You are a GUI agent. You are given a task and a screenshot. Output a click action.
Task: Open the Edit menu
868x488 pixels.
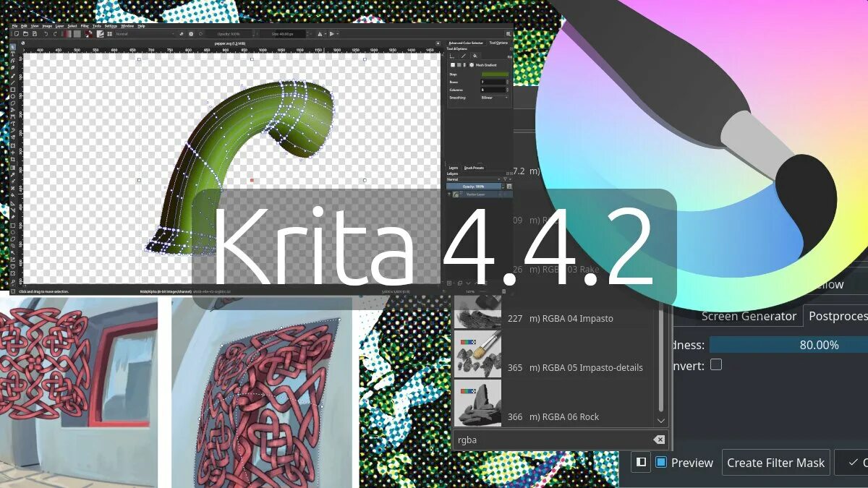coord(24,26)
